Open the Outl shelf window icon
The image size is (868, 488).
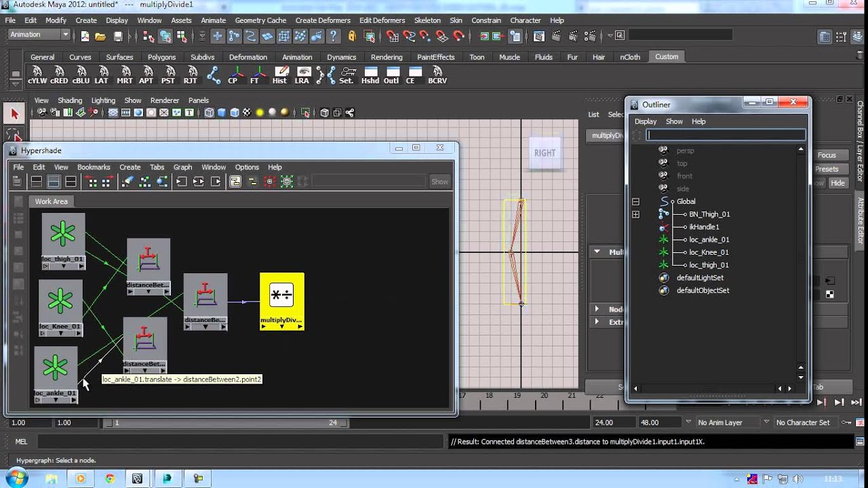391,75
